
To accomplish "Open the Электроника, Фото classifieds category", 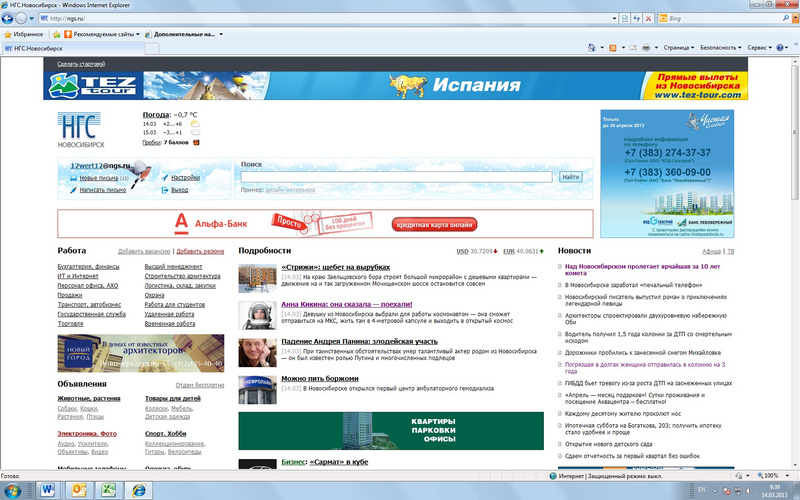I will (87, 434).
